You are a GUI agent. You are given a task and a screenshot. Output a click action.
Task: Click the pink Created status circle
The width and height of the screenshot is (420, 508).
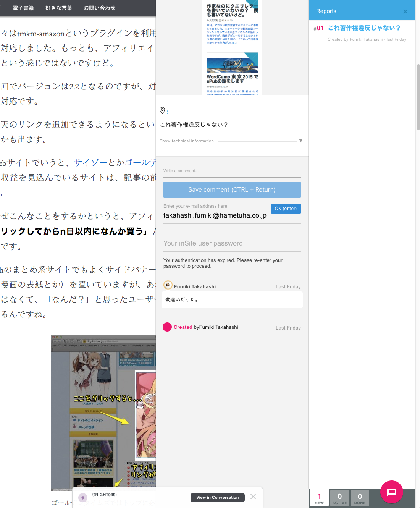pos(167,327)
